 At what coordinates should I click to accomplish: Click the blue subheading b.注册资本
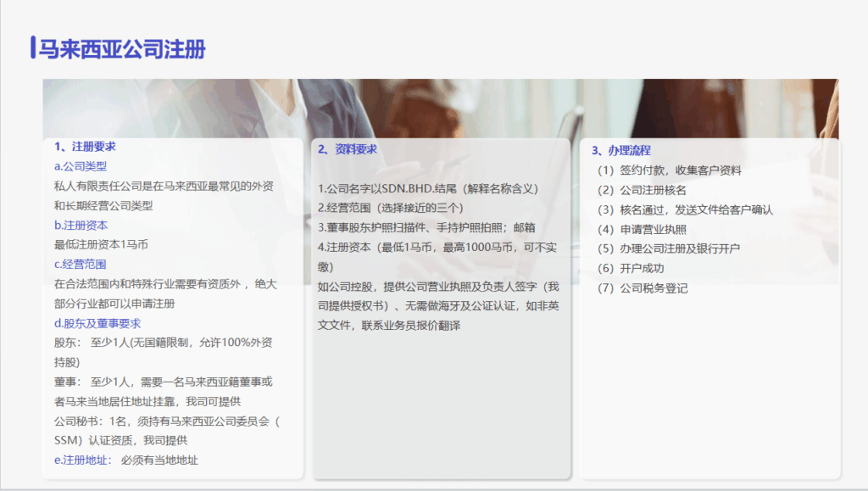point(81,226)
